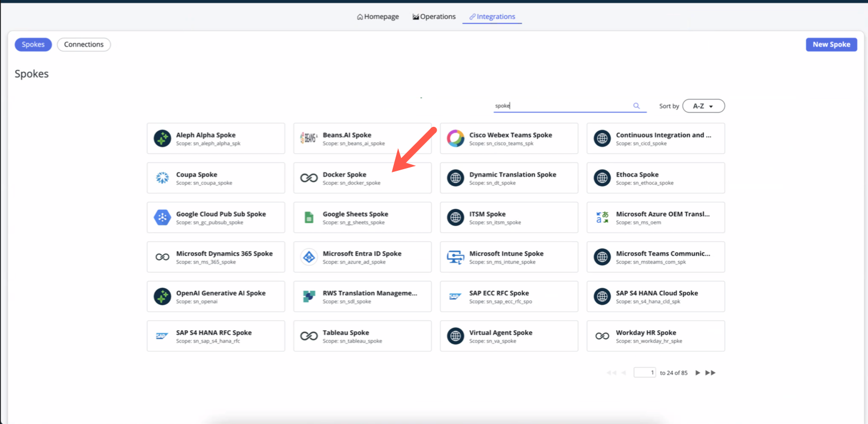Open Continuous Integration spoke globe icon
This screenshot has height=424, width=868.
point(602,138)
